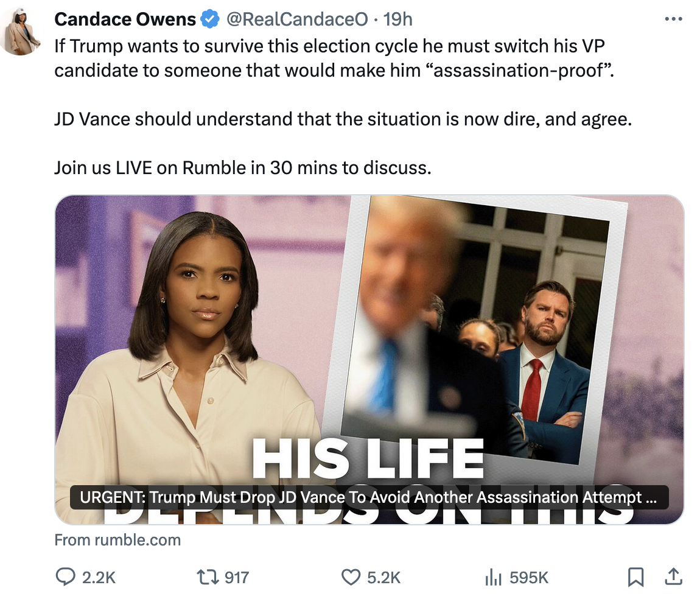Viewport: 700px width, 599px height.
Task: Click the 5.2K likes count
Action: [384, 578]
